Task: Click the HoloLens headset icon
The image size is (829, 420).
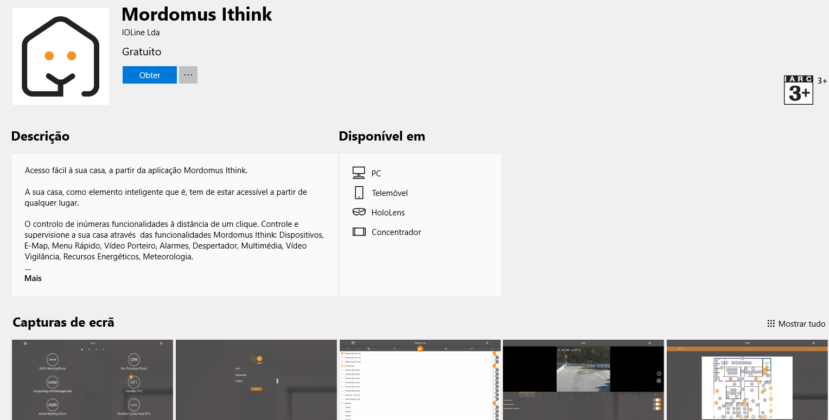Action: (x=359, y=212)
